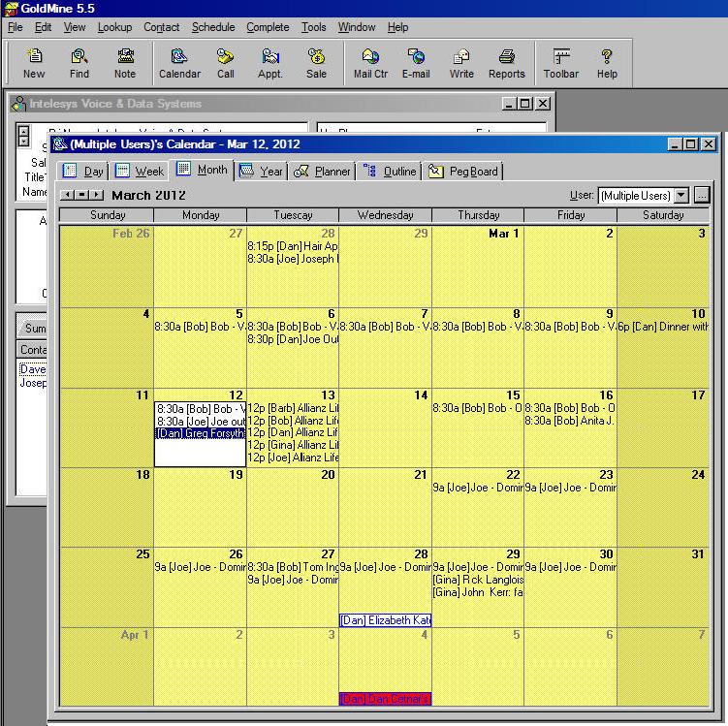Click the E-mail toolbar icon
The image size is (728, 726).
coord(416,63)
